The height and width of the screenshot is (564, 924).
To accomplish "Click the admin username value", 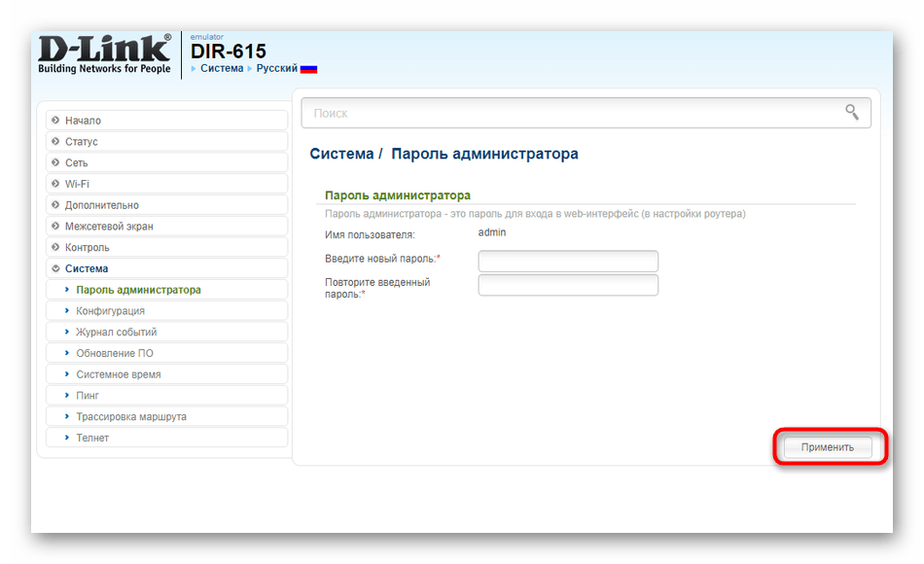I will (x=492, y=232).
